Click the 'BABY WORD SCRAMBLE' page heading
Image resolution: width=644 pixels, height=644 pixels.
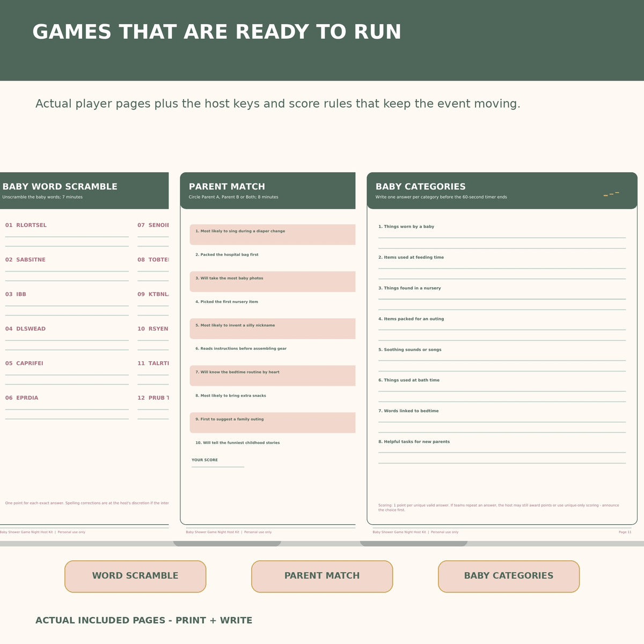click(60, 187)
